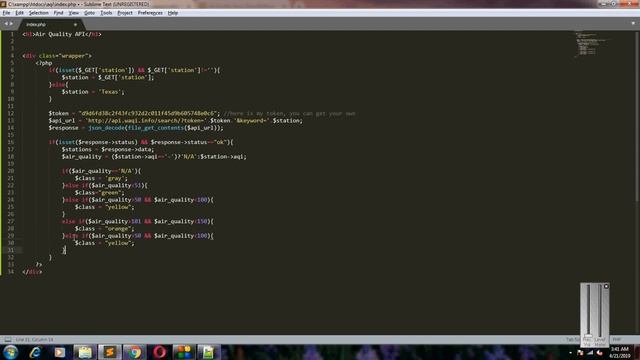Open the network signal tray icon

coord(590,353)
